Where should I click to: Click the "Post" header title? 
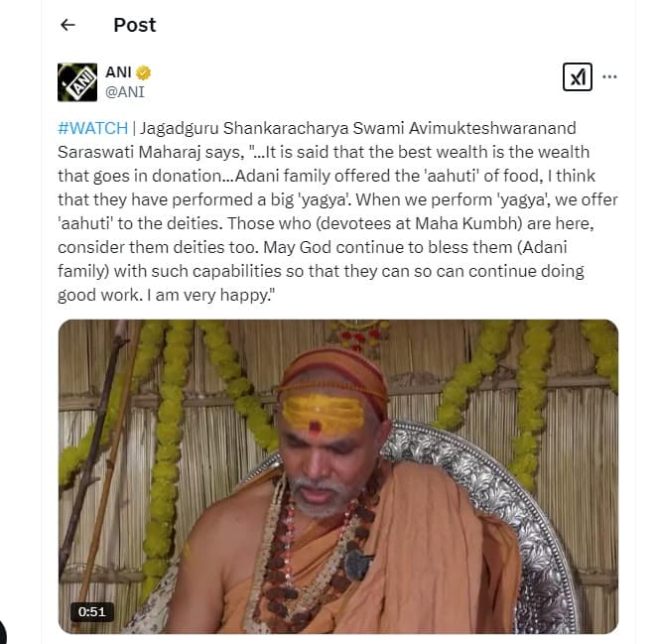[x=134, y=25]
